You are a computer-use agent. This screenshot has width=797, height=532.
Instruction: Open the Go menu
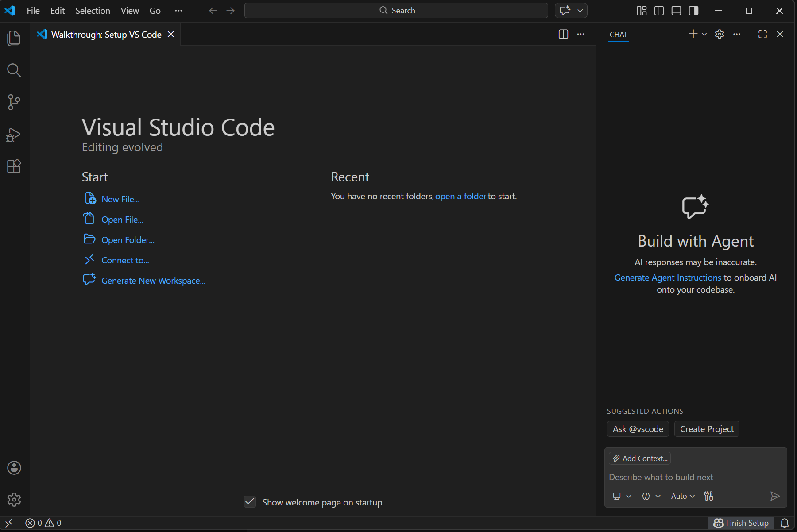coord(155,11)
